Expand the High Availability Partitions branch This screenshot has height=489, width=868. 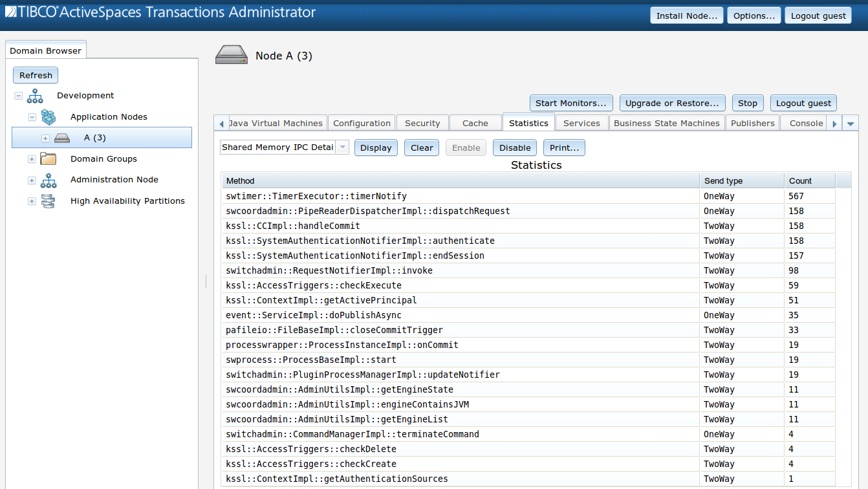pos(31,201)
